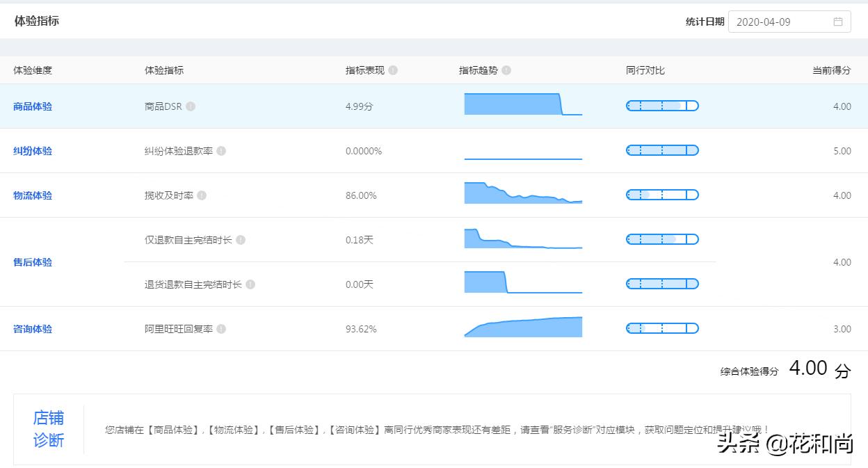The height and width of the screenshot is (468, 868).
Task: Open the 统计日期 date picker
Action: (x=789, y=22)
